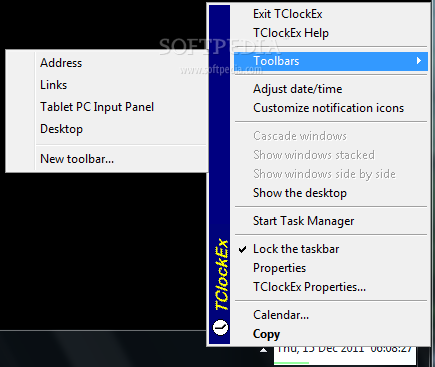Open taskbar Properties entry
This screenshot has height=367, width=435.
coord(330,268)
